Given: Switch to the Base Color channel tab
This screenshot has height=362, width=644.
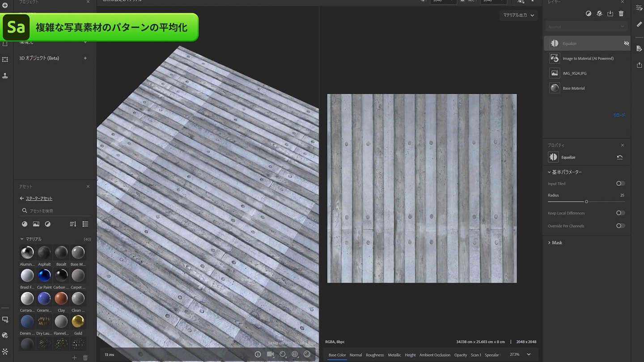Looking at the screenshot, I should click(x=337, y=355).
